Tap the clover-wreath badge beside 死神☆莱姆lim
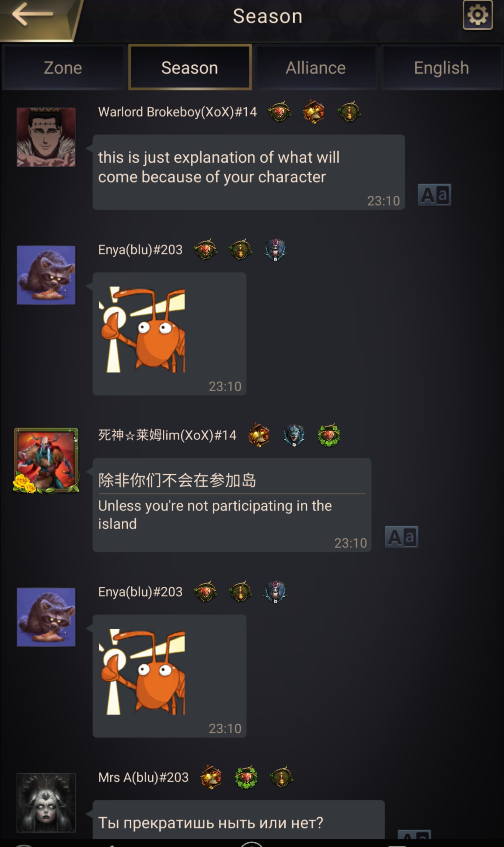Screen dimensions: 504x847 point(329,435)
